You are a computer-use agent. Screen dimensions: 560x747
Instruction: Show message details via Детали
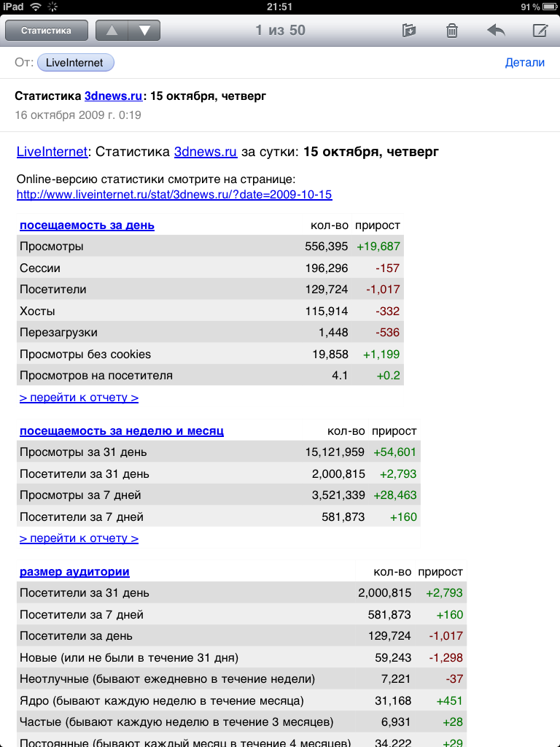click(x=524, y=63)
